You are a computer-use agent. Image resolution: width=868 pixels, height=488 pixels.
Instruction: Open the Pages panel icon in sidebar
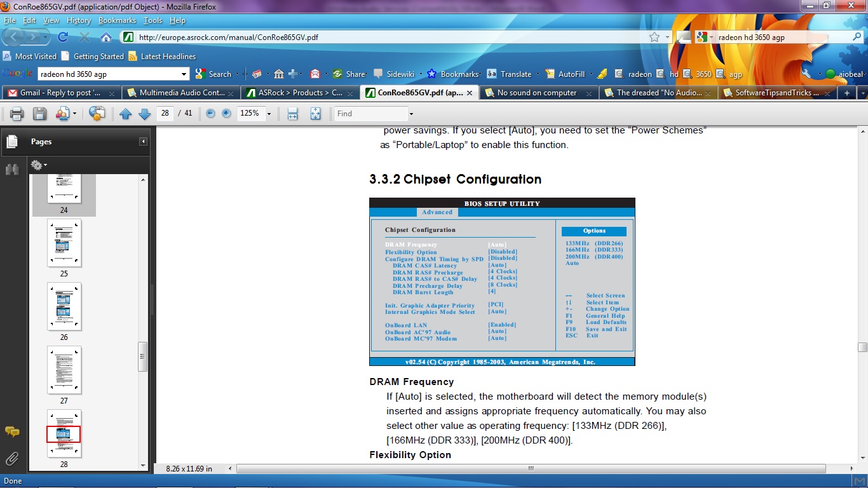click(x=12, y=142)
